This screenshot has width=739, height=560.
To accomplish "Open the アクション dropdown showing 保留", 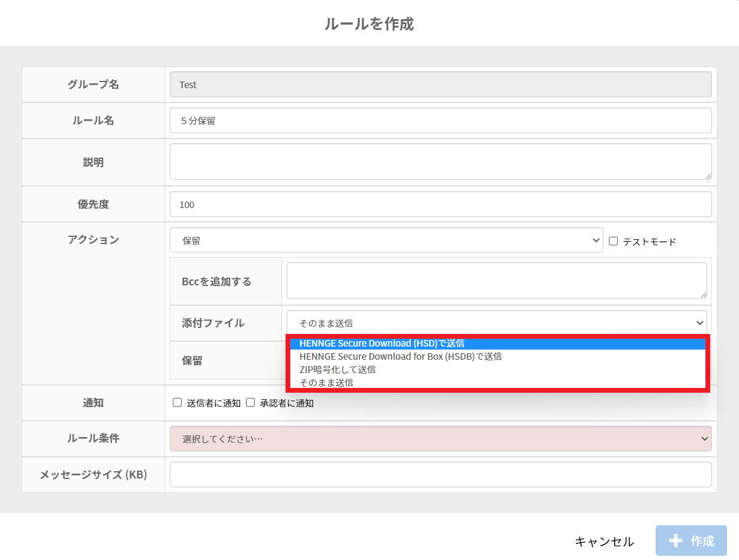I will [x=386, y=240].
